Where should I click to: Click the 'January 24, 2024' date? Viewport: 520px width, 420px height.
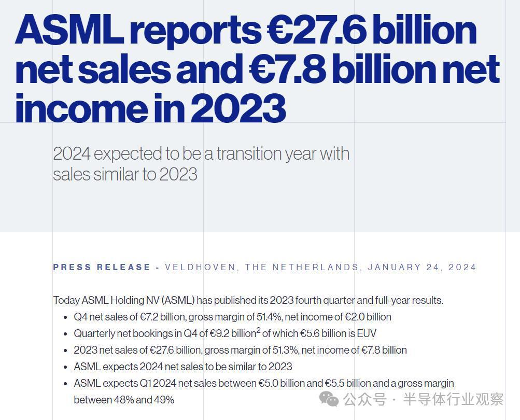(422, 267)
